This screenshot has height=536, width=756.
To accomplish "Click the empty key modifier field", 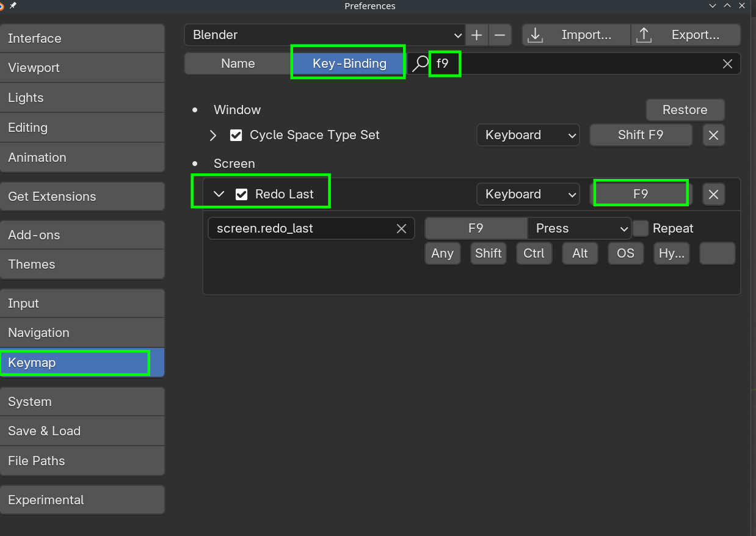I will pos(718,253).
